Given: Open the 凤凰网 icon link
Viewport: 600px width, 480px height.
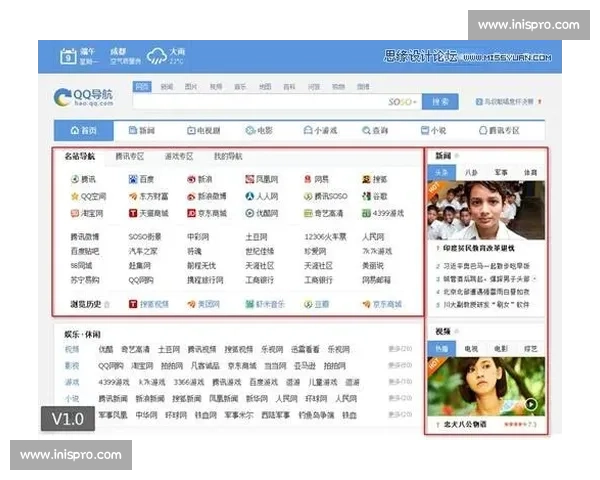Looking at the screenshot, I should (249, 179).
